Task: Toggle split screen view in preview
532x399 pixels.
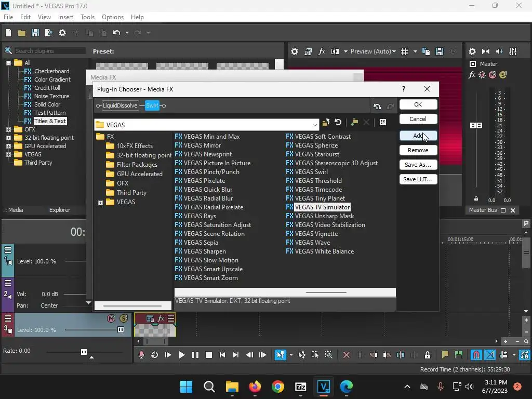Action: [335, 51]
